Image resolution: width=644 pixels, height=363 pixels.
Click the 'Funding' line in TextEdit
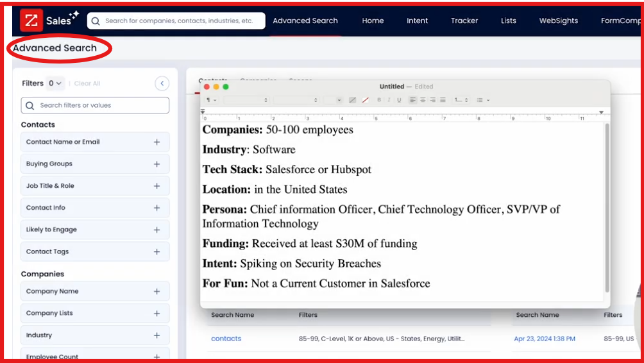[310, 244]
